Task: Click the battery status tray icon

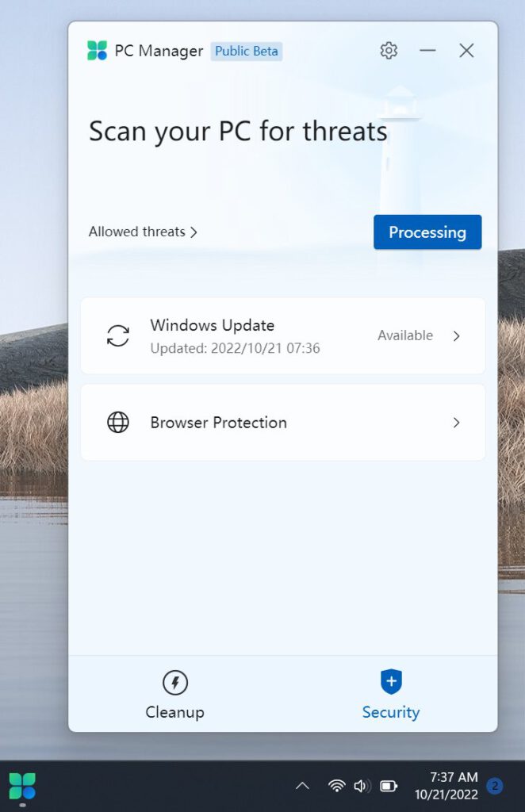Action: 389,786
